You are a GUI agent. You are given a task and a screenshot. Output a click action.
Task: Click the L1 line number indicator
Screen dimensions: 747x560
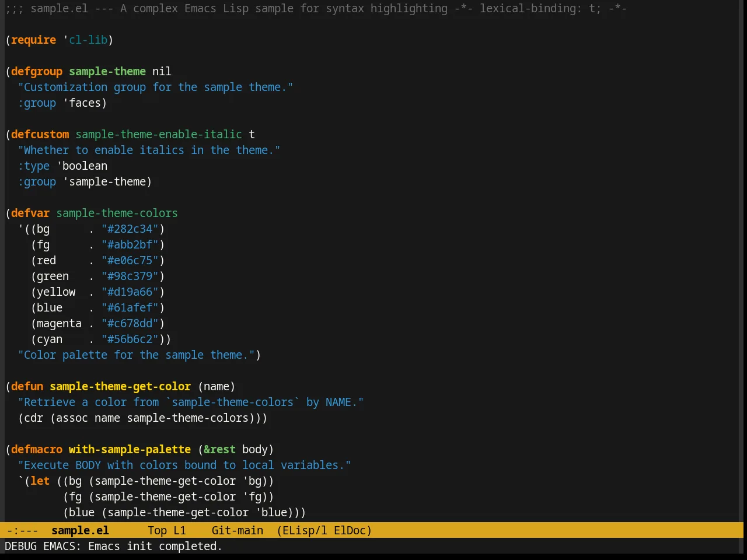click(180, 530)
